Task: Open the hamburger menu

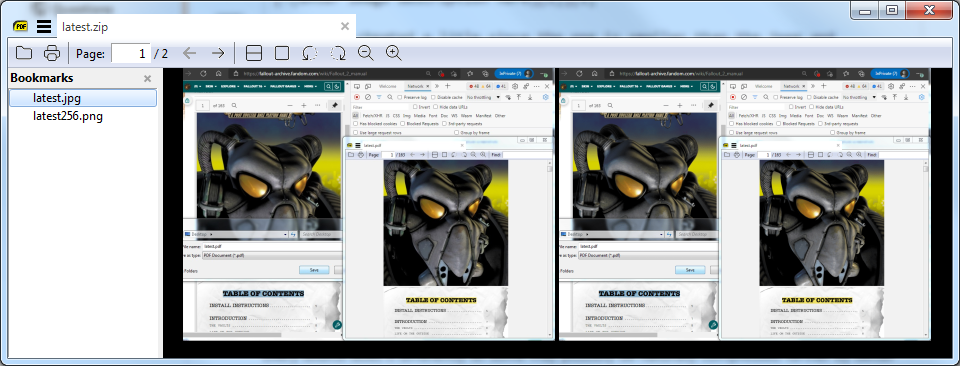Action: (x=43, y=26)
